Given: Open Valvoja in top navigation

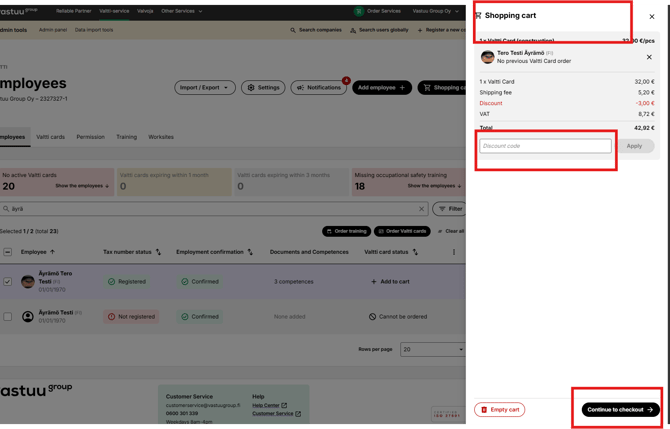Looking at the screenshot, I should (x=145, y=11).
